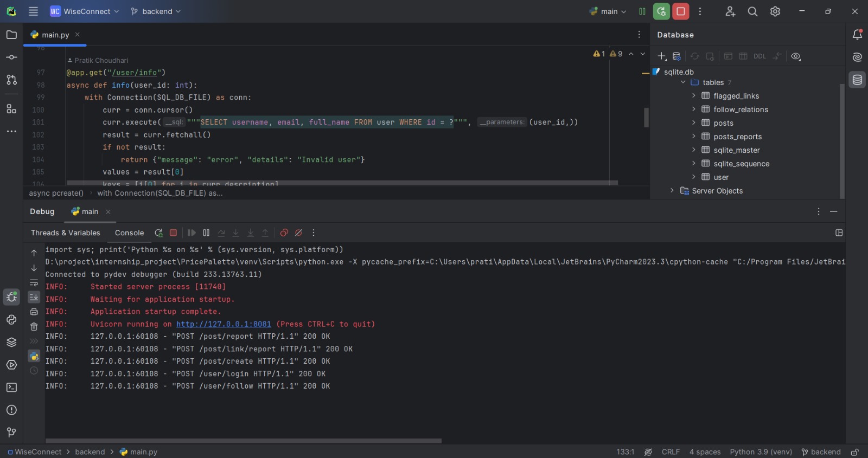Open http://127.0.0.1:8081 link
Viewport: 868px width, 458px height.
tap(224, 324)
